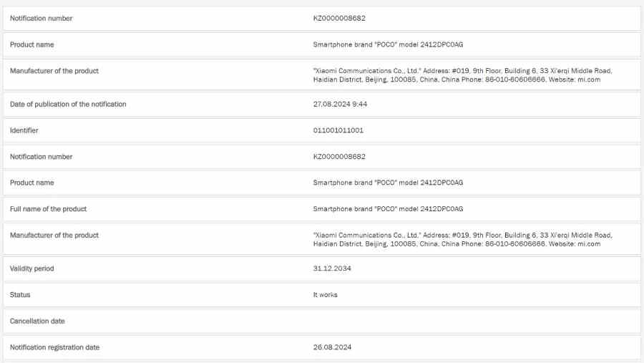Select identifier value 011001011001

[x=338, y=130]
